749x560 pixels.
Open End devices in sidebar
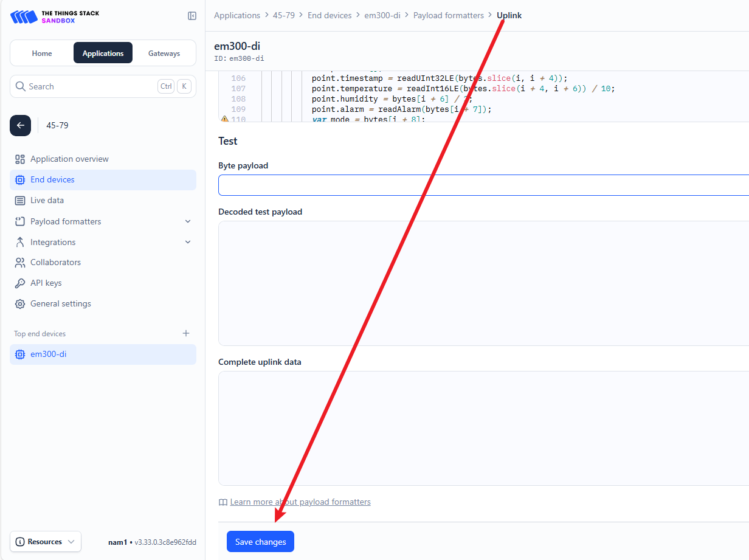(x=103, y=180)
